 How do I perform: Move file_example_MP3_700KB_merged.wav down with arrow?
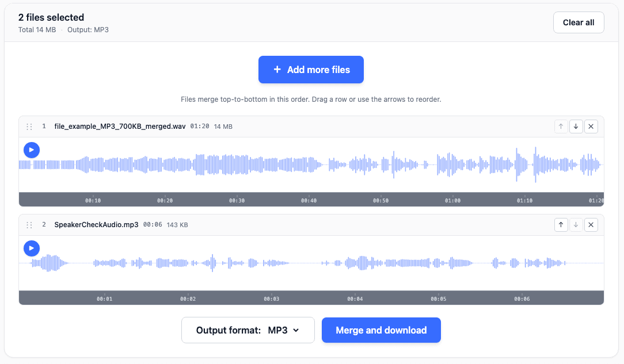576,126
